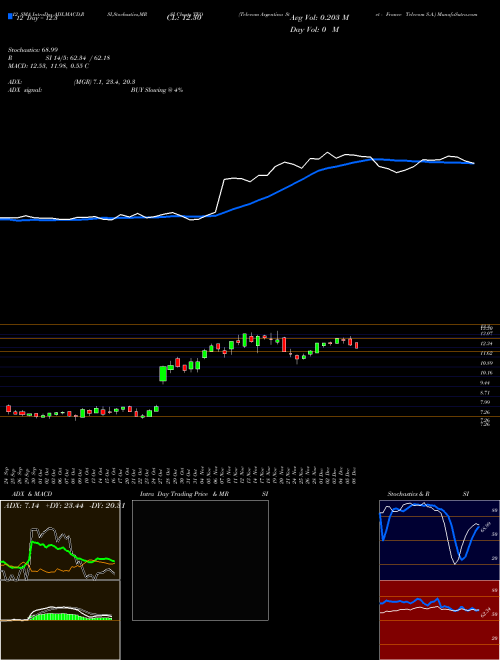Screen dimensions: 500x660
Task: Click the 'BUY Slowing @ 4%' signal text
Action: coord(157,90)
